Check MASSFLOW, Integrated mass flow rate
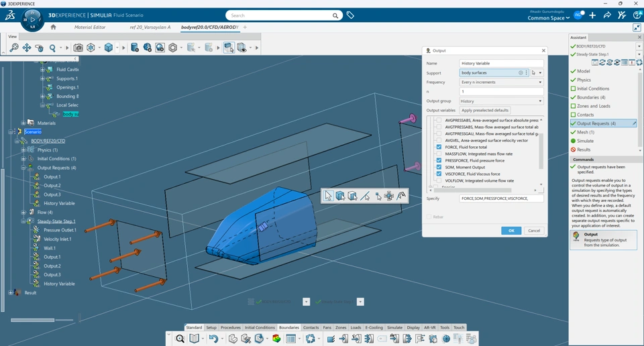The image size is (644, 346). click(x=439, y=154)
